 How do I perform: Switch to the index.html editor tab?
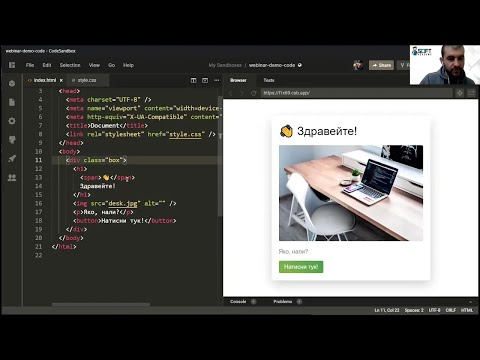click(45, 80)
